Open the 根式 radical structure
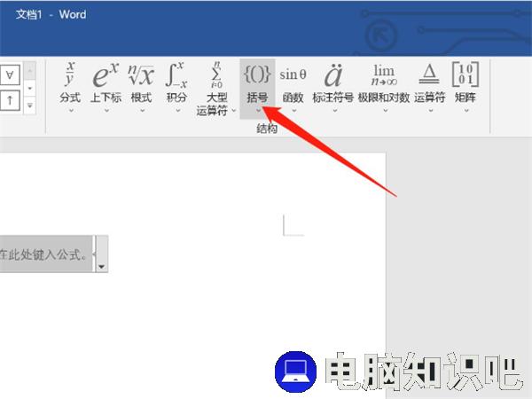The width and height of the screenshot is (532, 399). coord(141,88)
